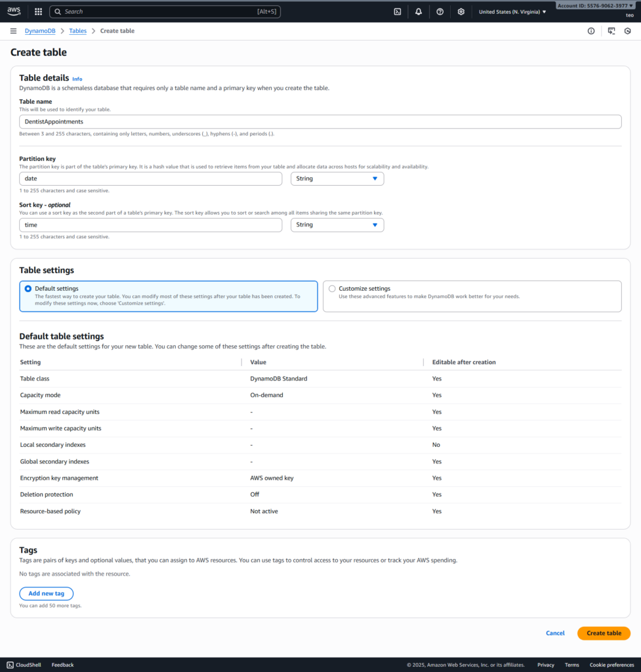The width and height of the screenshot is (641, 672).
Task: Open the CloudShell icon in top bar
Action: (x=397, y=11)
